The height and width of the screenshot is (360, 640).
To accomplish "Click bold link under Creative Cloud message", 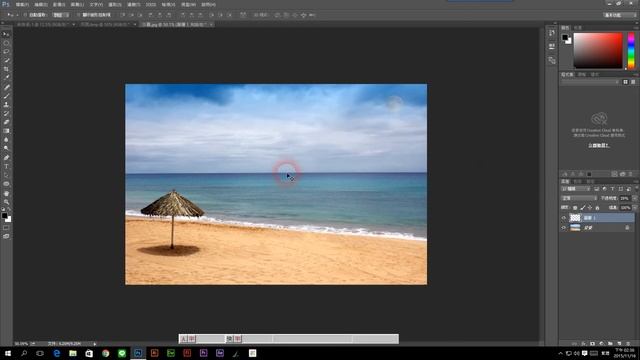I will tap(599, 145).
